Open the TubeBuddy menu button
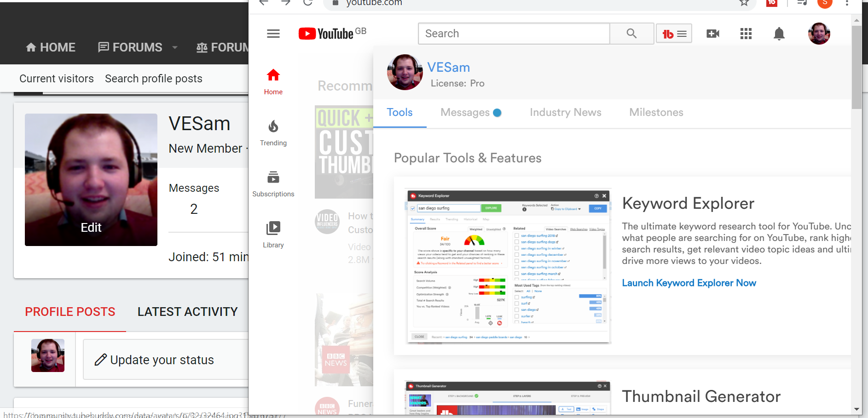The image size is (868, 418). coord(674,34)
